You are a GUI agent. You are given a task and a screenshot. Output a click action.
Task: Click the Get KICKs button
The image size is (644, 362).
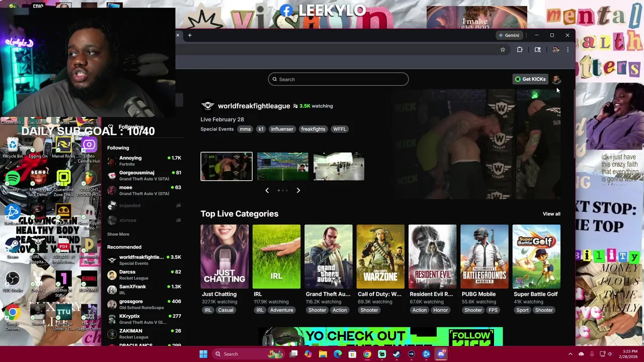[x=530, y=79]
